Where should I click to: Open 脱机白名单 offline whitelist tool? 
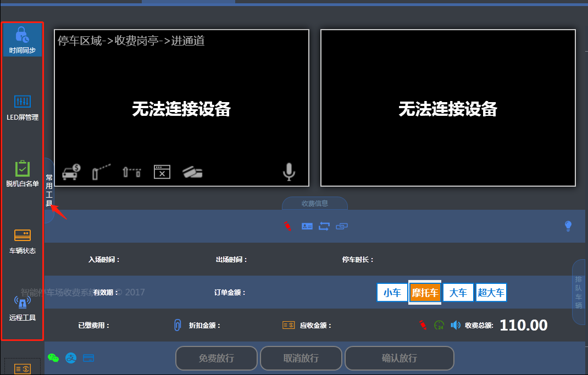point(23,174)
